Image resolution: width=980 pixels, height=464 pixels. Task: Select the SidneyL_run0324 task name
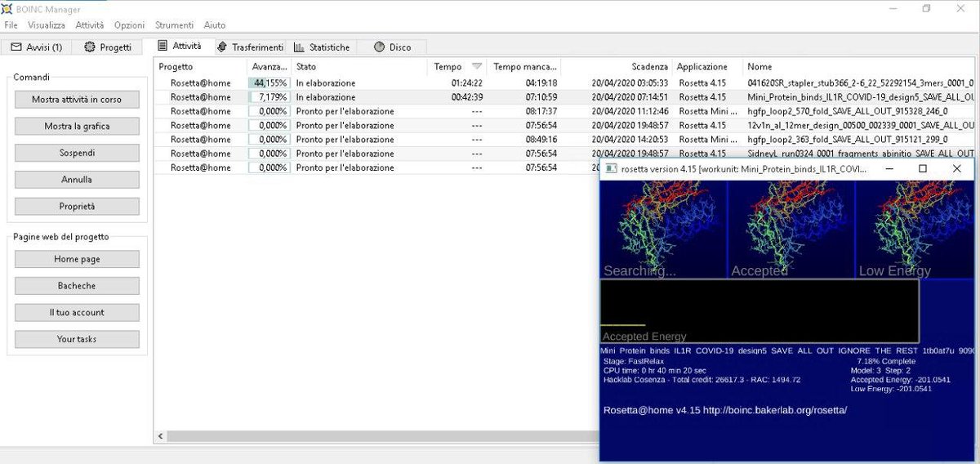tap(861, 153)
